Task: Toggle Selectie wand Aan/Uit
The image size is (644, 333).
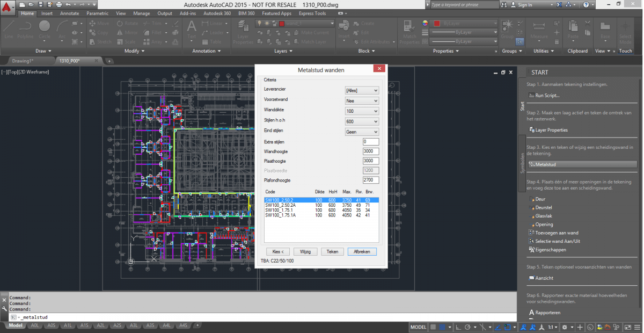Action: (531, 241)
